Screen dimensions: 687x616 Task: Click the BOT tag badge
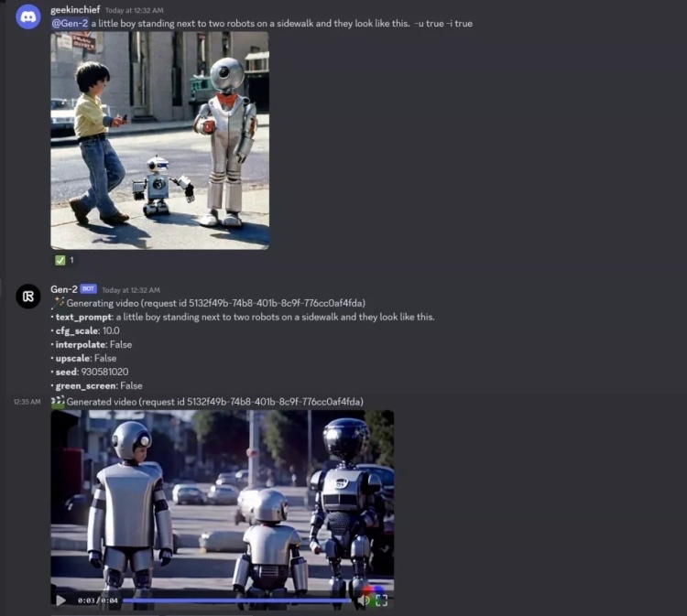click(88, 289)
